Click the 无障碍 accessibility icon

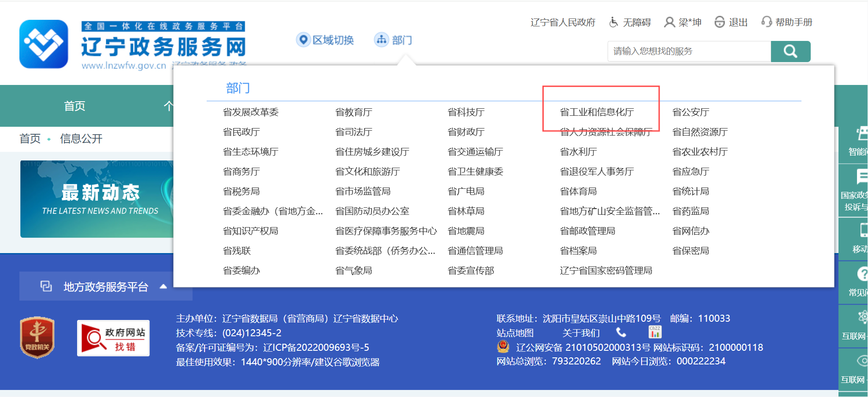click(613, 22)
